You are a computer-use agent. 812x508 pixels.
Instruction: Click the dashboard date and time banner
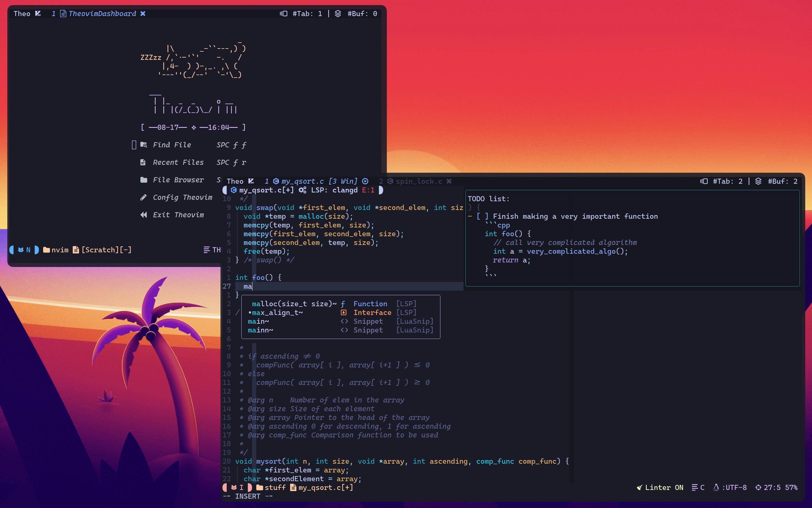193,127
